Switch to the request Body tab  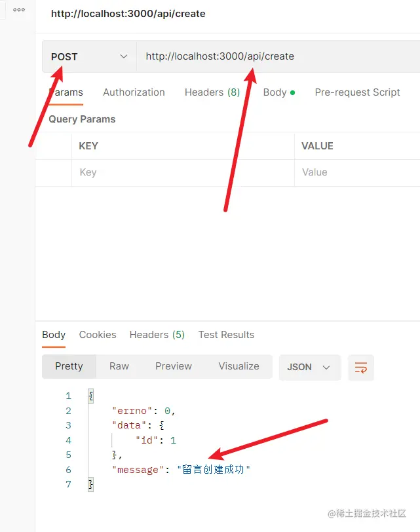pos(279,92)
